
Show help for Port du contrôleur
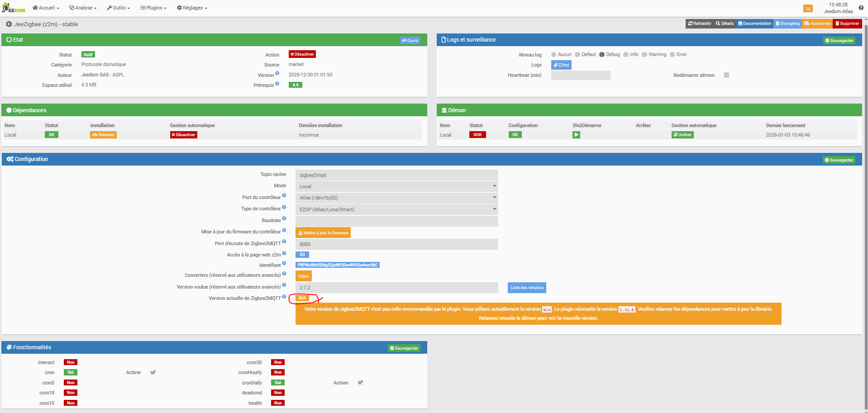(x=284, y=195)
